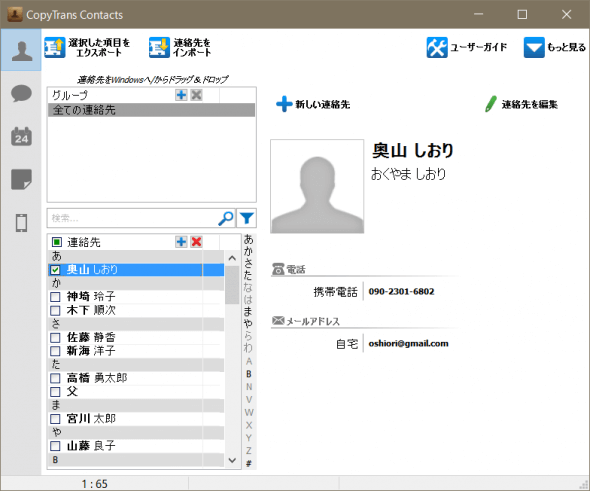The image size is (590, 491).
Task: Expand the もっと見る menu
Action: point(555,47)
